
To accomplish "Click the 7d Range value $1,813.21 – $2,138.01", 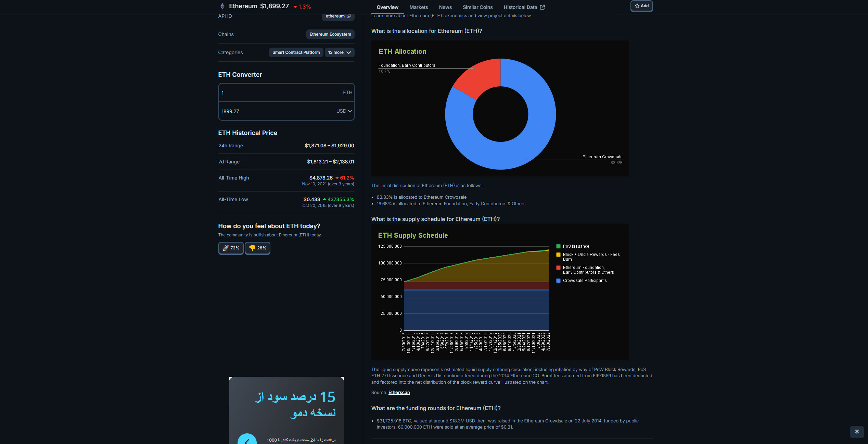I will 331,162.
